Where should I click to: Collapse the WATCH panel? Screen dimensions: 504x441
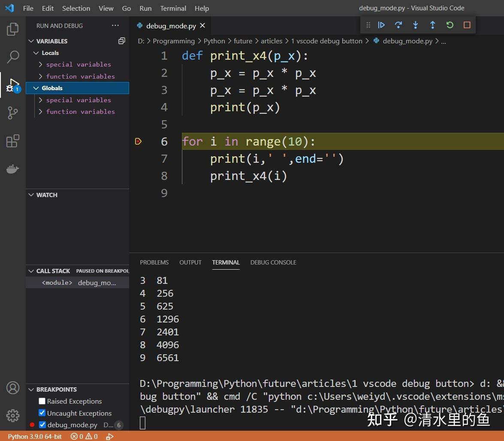[x=30, y=195]
